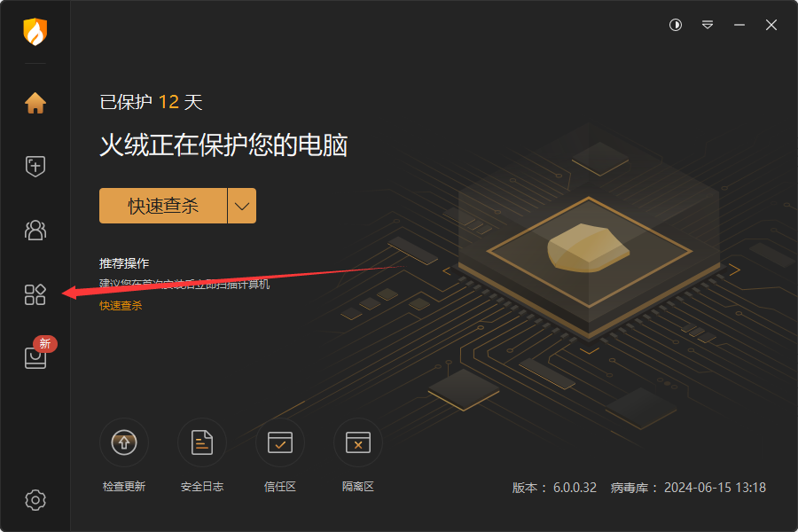798x532 pixels.
Task: Open the sidebar icon with 新 badge
Action: (x=35, y=357)
